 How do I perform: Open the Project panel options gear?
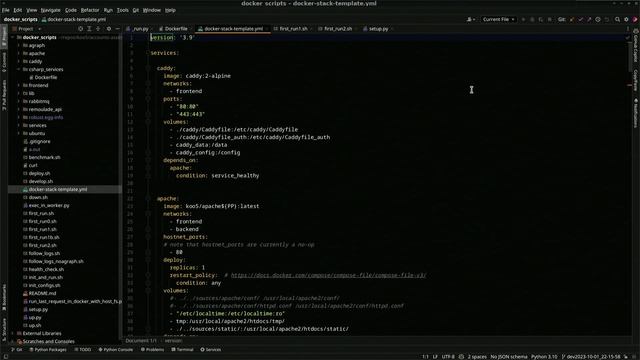tap(109, 29)
